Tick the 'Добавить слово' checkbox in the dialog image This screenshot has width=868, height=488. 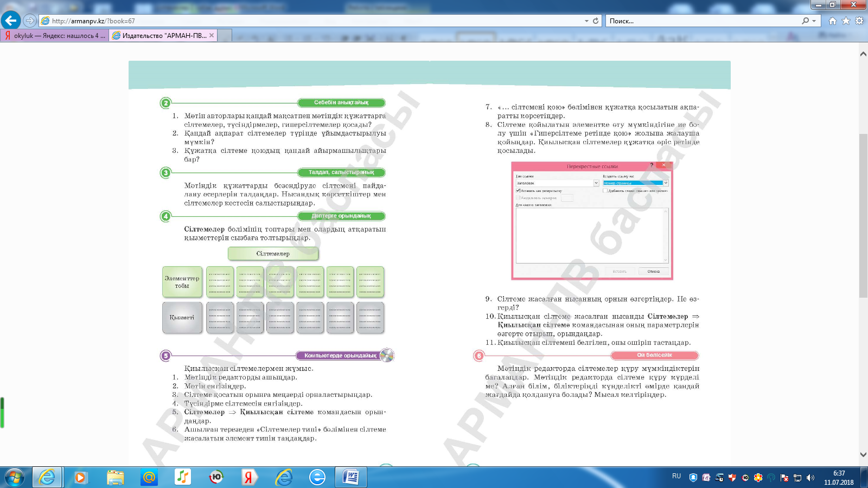605,191
